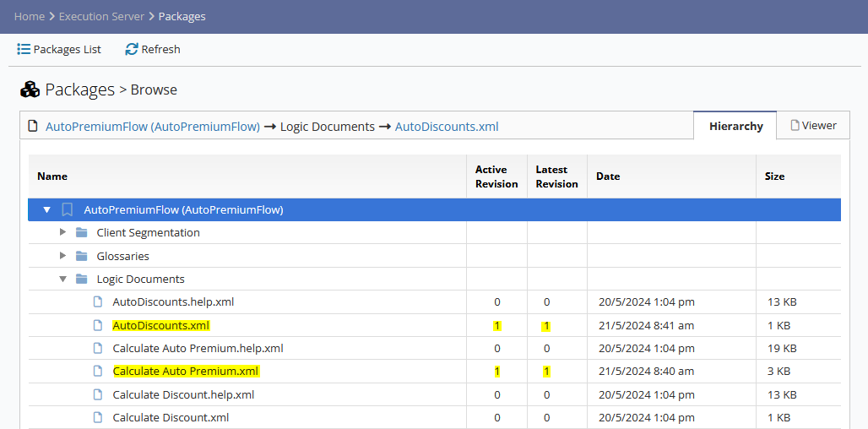Click the folder icon of Logic Documents
The image size is (868, 429).
pyautogui.click(x=81, y=279)
